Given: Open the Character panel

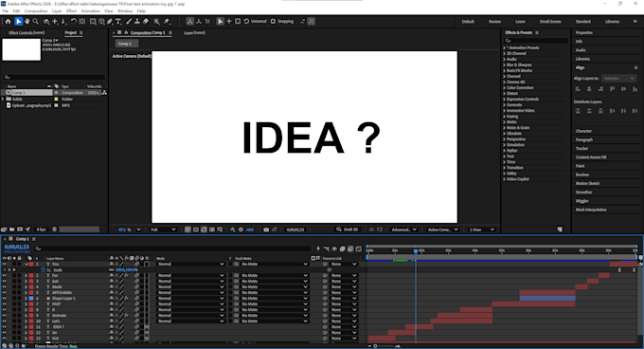Looking at the screenshot, I should (583, 131).
